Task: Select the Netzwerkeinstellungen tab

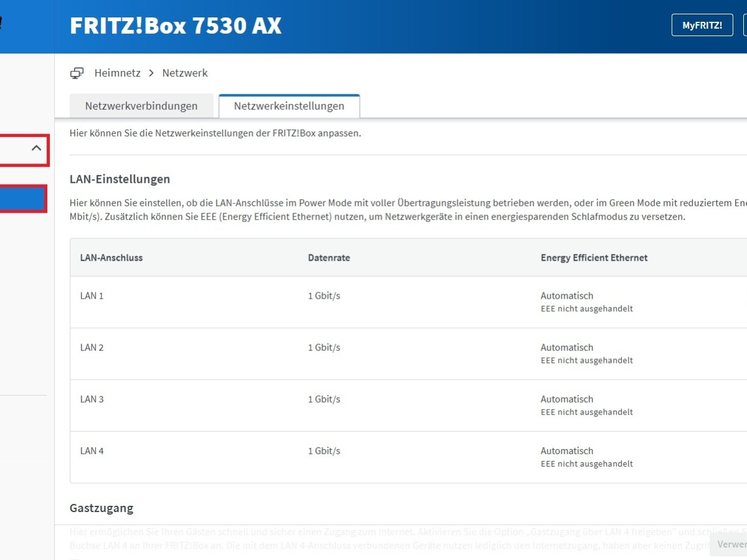Action: (x=289, y=106)
